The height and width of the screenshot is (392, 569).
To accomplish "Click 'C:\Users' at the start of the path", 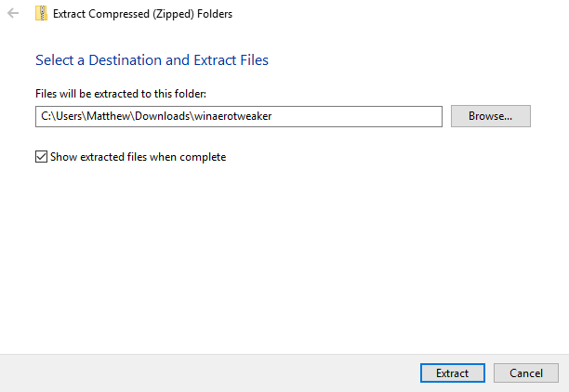I will click(x=63, y=116).
